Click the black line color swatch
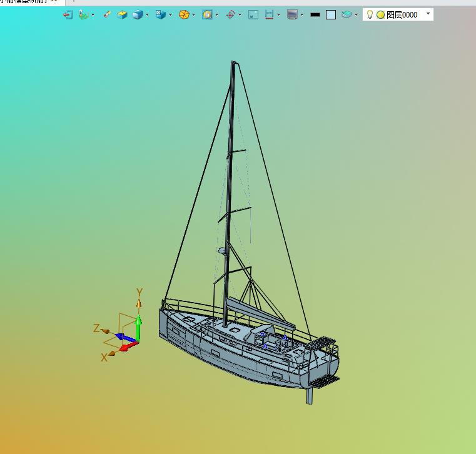Image resolution: width=476 pixels, height=454 pixels. [x=315, y=14]
